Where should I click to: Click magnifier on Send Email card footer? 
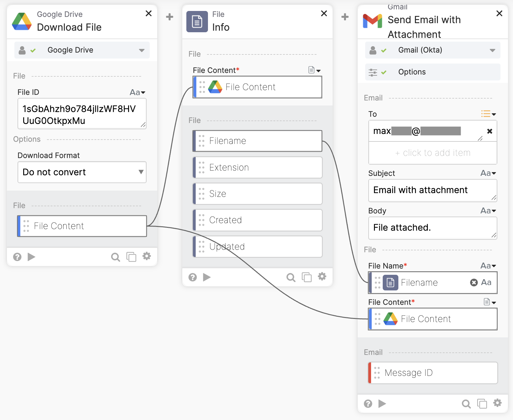pyautogui.click(x=466, y=404)
